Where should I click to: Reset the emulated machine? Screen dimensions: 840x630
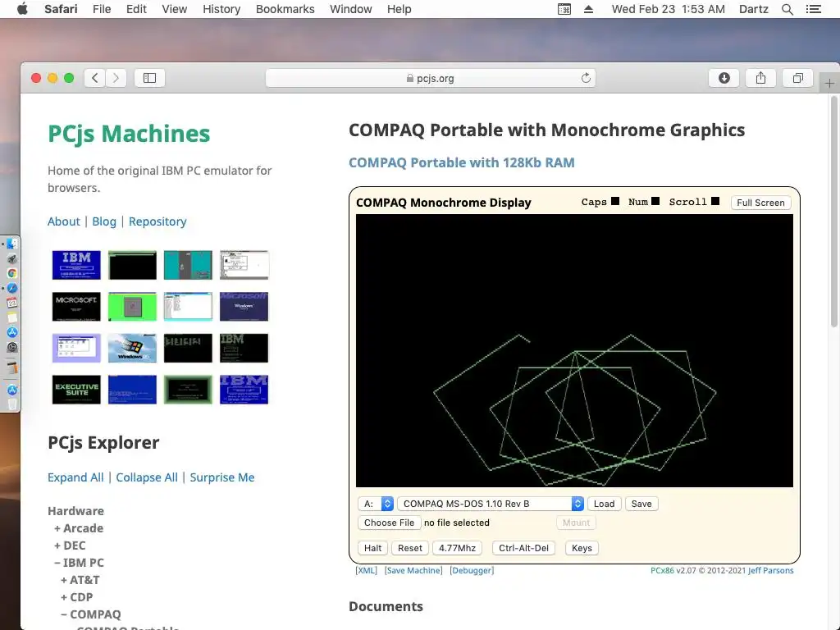(x=410, y=548)
